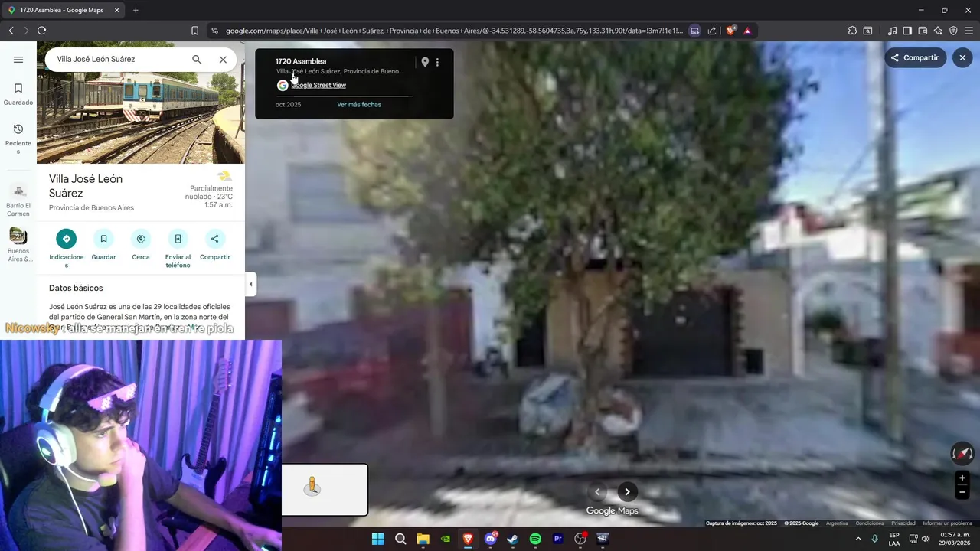This screenshot has width=980, height=551.
Task: Click the search magnifier icon in Maps
Action: [197, 60]
